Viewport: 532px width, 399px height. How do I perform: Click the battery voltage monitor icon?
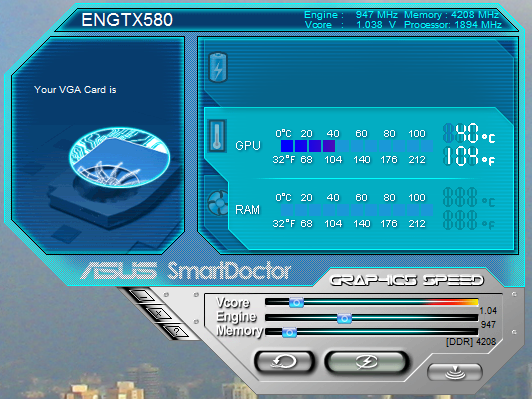click(x=218, y=67)
